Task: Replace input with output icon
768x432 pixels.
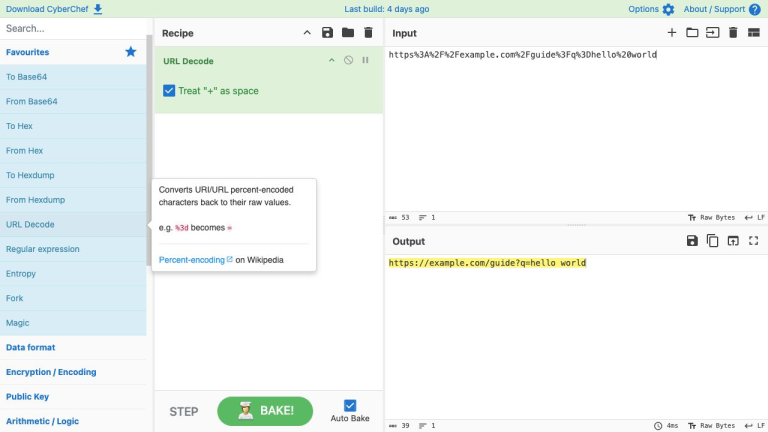Action: click(x=733, y=240)
